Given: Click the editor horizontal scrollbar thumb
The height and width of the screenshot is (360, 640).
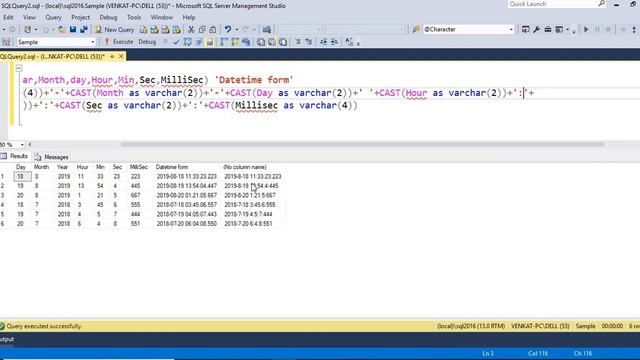Looking at the screenshot, I should pos(363,144).
